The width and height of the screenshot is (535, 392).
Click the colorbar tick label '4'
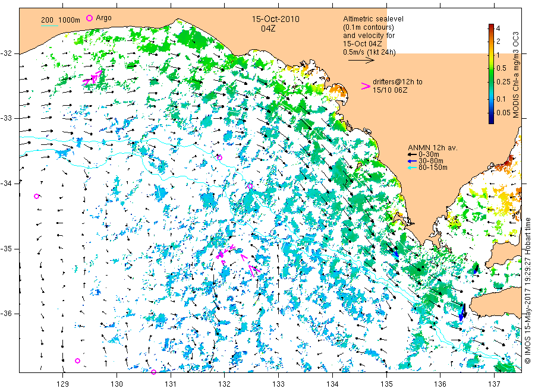click(498, 29)
